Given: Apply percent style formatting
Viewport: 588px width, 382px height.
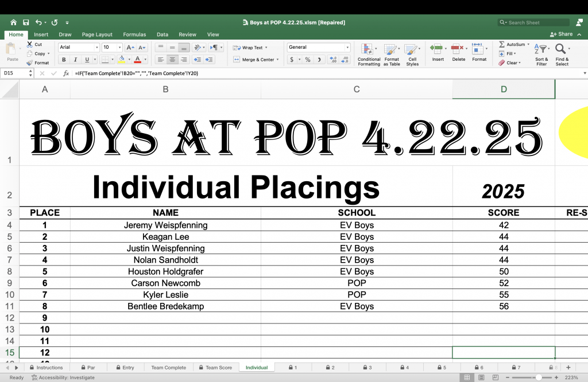Looking at the screenshot, I should pyautogui.click(x=308, y=60).
